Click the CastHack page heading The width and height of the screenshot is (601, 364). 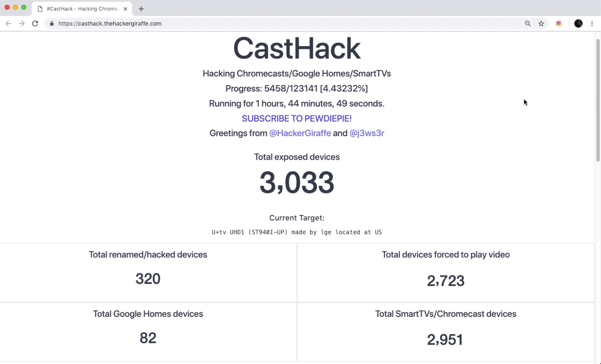tap(297, 48)
